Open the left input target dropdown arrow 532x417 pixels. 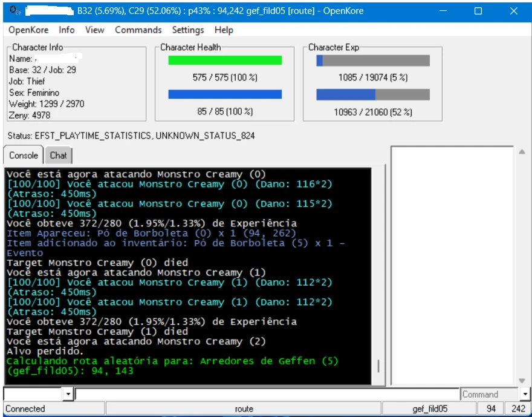(x=68, y=394)
